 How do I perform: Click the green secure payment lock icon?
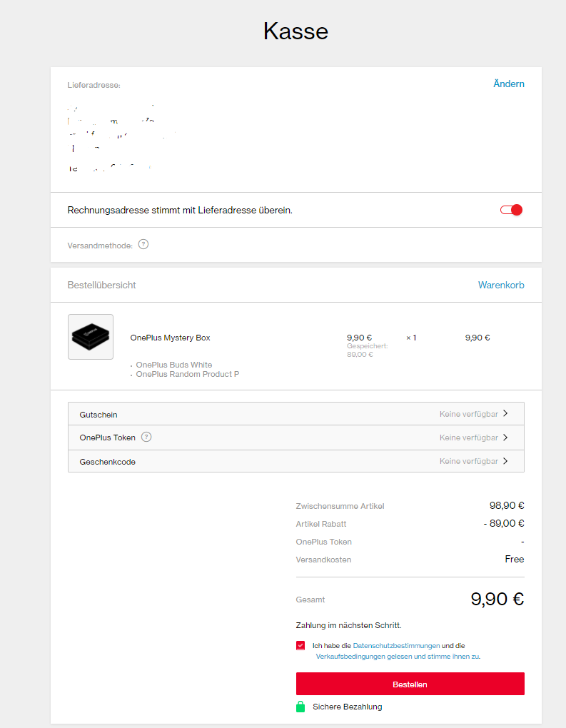tap(300, 707)
